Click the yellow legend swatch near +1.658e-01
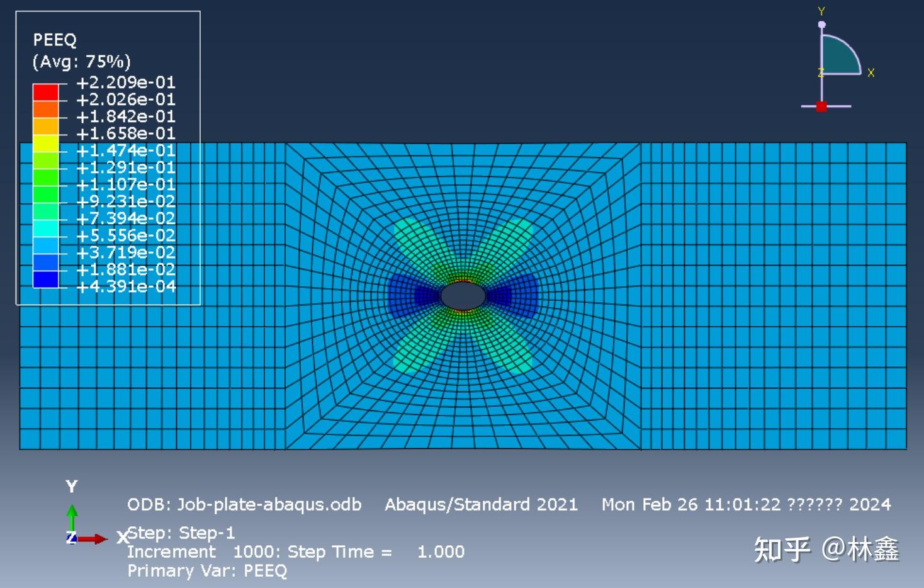Image resolution: width=924 pixels, height=588 pixels. [46, 143]
